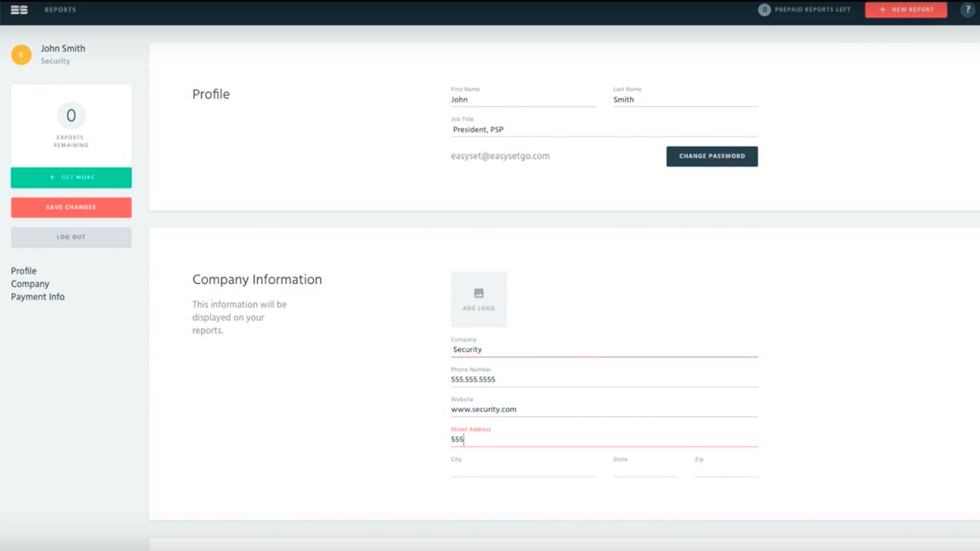Image resolution: width=980 pixels, height=551 pixels.
Task: Go to Payment Info sidebar link
Action: (x=38, y=297)
